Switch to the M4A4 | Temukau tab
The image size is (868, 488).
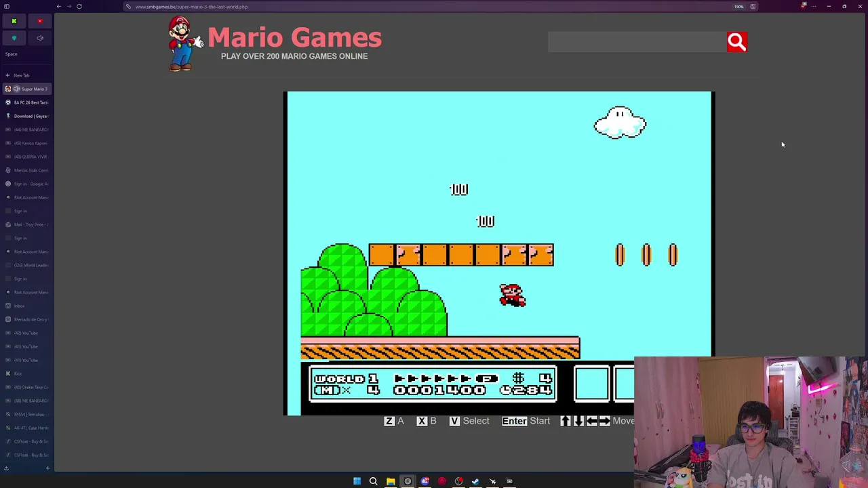tap(27, 414)
